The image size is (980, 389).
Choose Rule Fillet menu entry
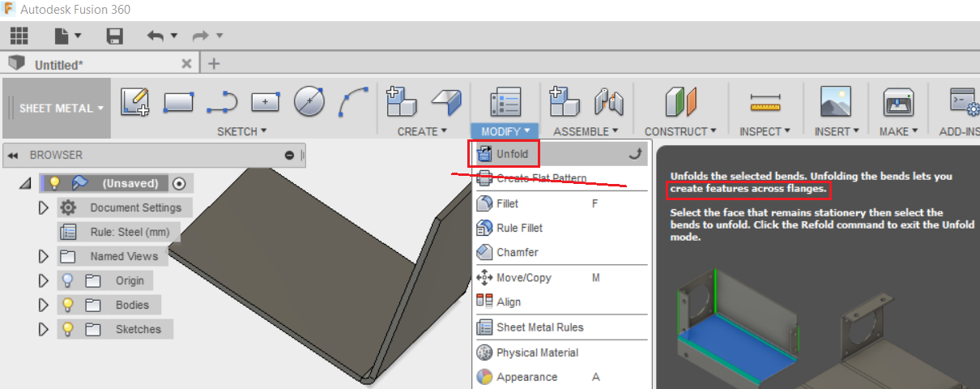click(x=560, y=228)
